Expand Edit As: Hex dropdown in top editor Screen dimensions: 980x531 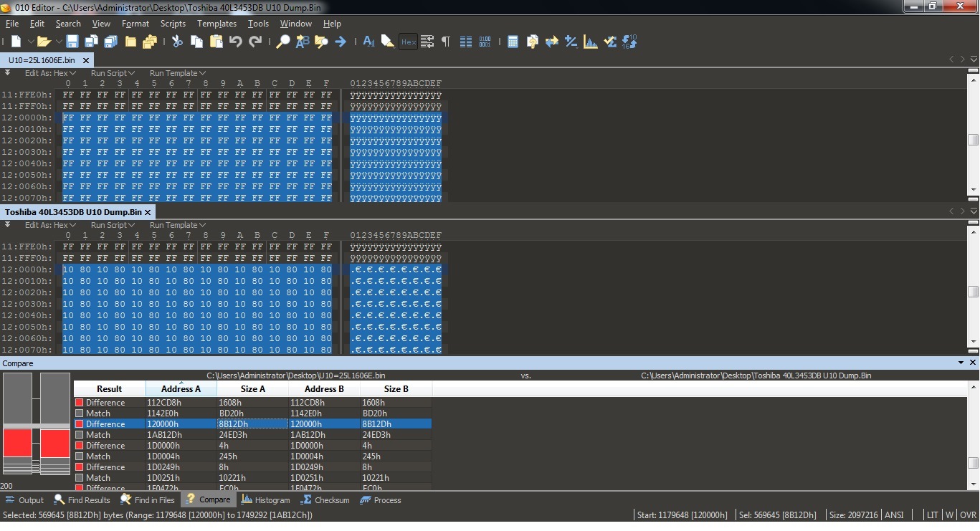[50, 73]
